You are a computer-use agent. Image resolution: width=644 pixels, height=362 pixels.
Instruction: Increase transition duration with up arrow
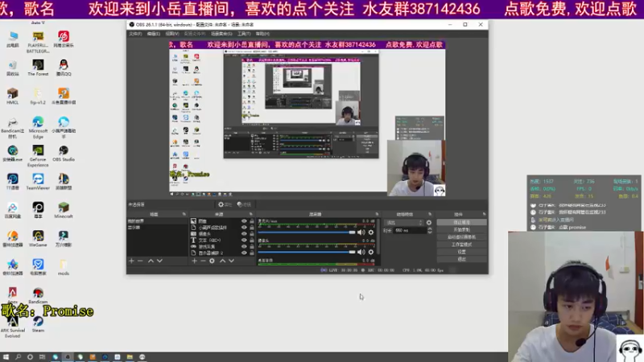(x=430, y=229)
